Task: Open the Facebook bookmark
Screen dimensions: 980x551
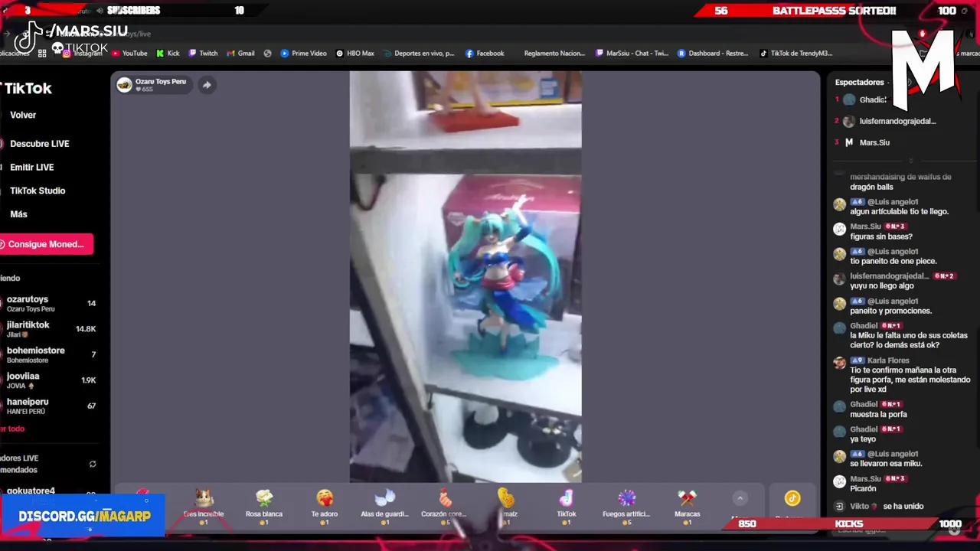Action: (x=485, y=54)
